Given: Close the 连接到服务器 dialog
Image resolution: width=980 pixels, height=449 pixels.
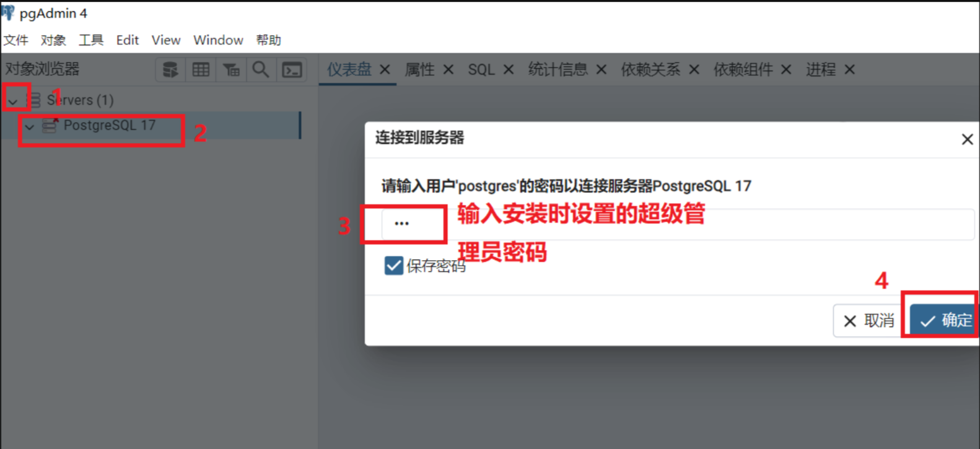Looking at the screenshot, I should [x=967, y=139].
